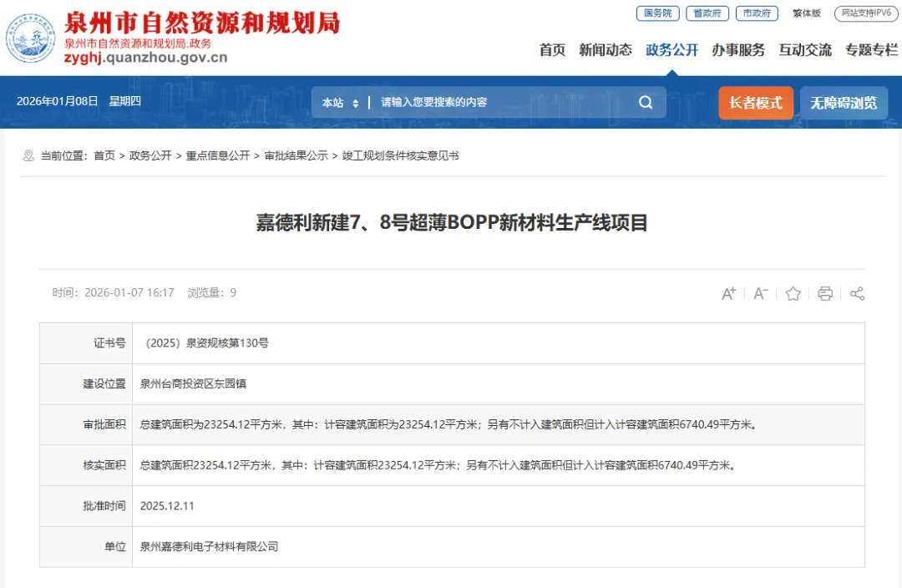902x588 pixels.
Task: Click the certificate value （2025）泉资规核第130号
Action: tap(205, 343)
